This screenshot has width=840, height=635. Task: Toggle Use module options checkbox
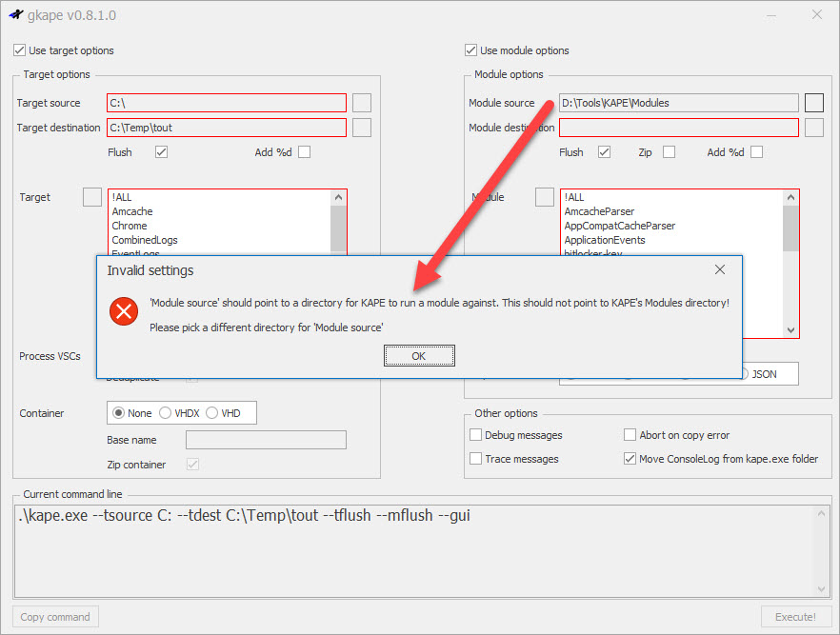(x=470, y=50)
